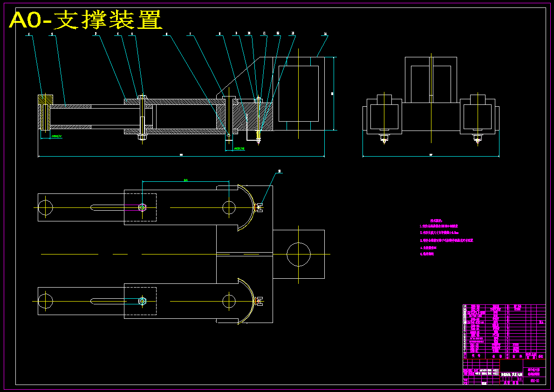The image size is (554, 392).
Task: Click part callout number 5 above the section view
Action: [x=132, y=34]
